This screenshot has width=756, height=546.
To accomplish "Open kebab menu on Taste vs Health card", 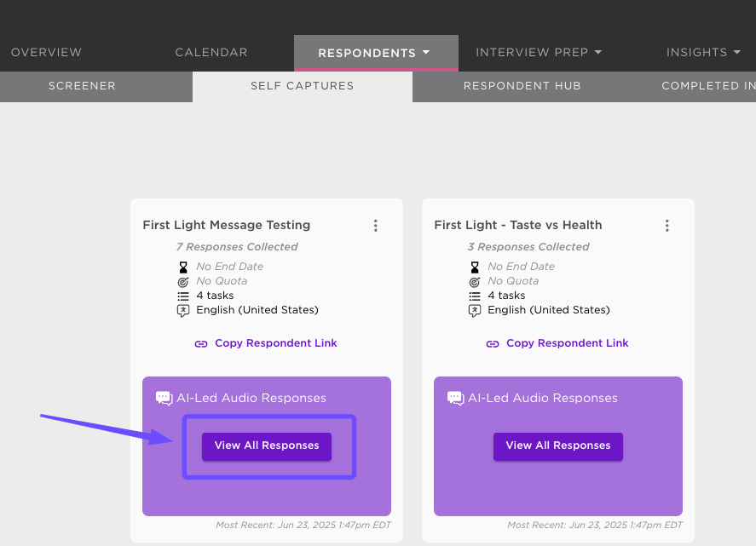I will click(x=667, y=226).
